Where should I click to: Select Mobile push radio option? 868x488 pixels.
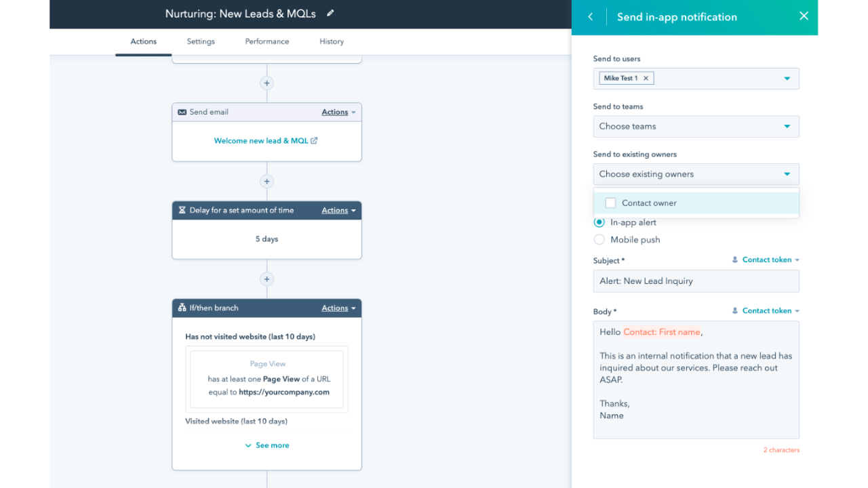[x=599, y=239]
